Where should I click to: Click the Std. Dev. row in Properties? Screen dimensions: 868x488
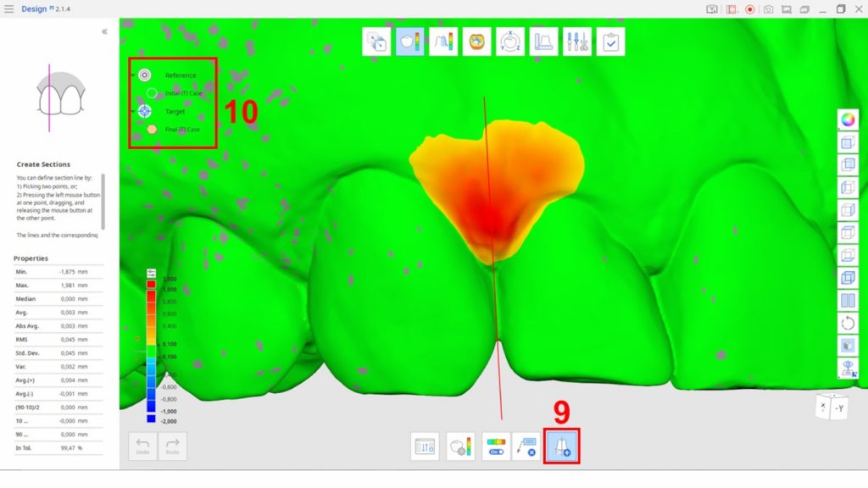point(58,353)
